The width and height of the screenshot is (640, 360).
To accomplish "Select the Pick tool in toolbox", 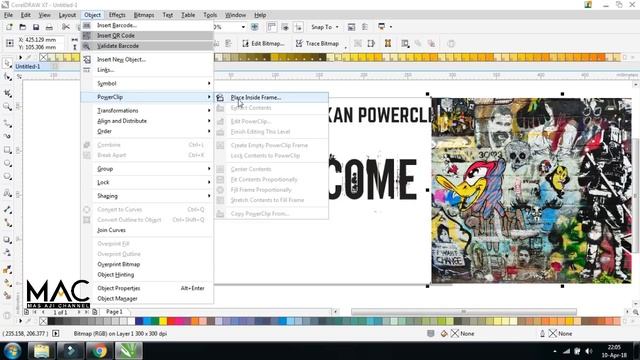I will point(7,63).
